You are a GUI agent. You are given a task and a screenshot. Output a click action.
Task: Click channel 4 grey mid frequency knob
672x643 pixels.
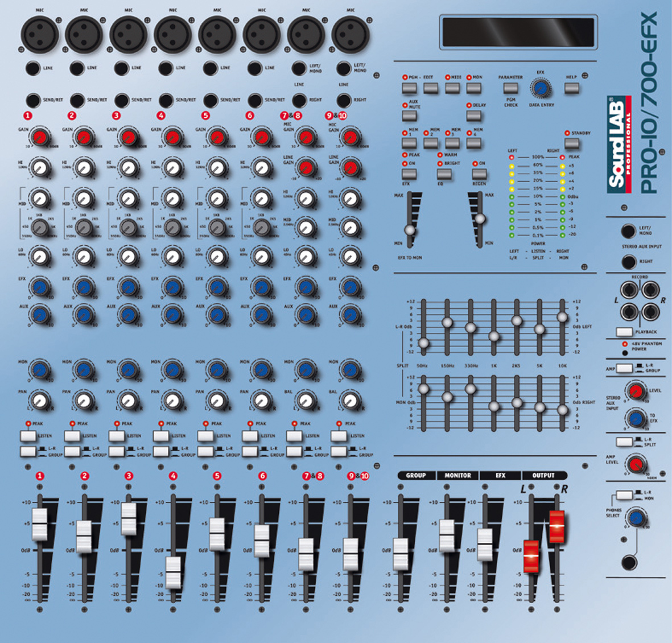click(x=172, y=228)
